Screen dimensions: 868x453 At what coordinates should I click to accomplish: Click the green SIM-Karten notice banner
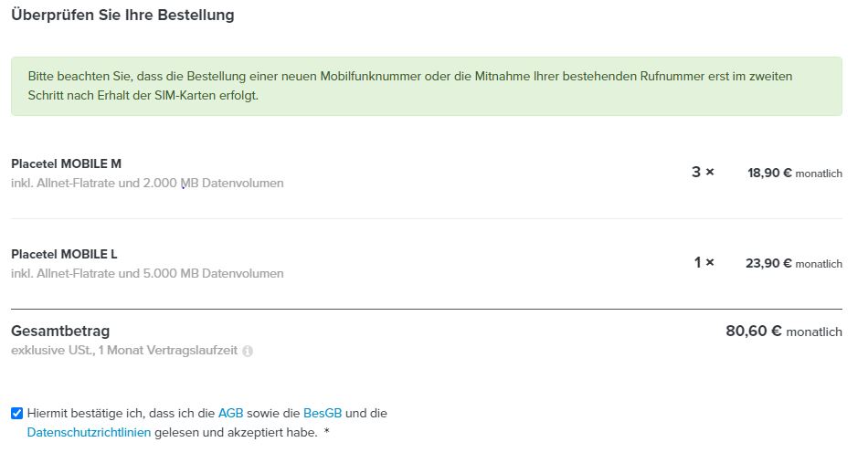427,86
